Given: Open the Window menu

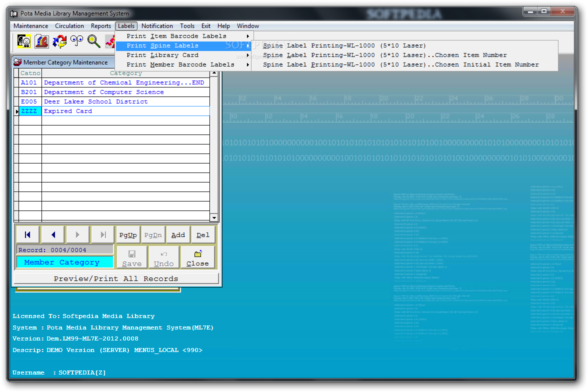Looking at the screenshot, I should 248,26.
